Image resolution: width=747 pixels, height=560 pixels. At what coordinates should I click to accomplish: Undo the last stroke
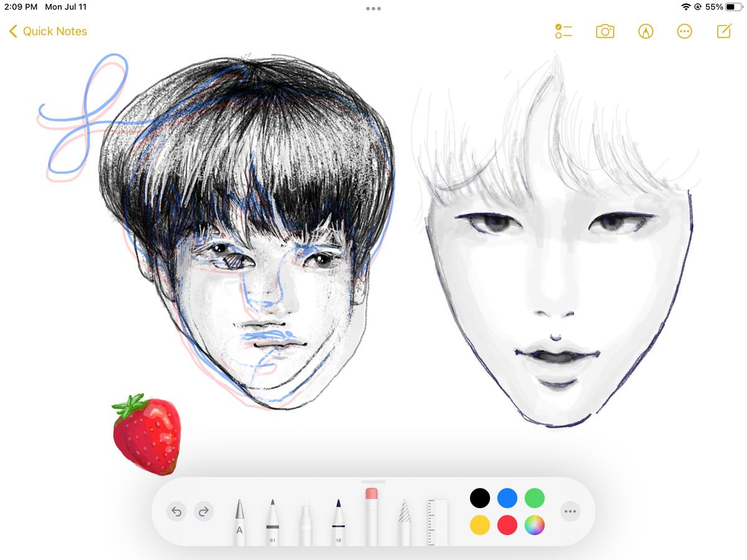click(x=176, y=511)
